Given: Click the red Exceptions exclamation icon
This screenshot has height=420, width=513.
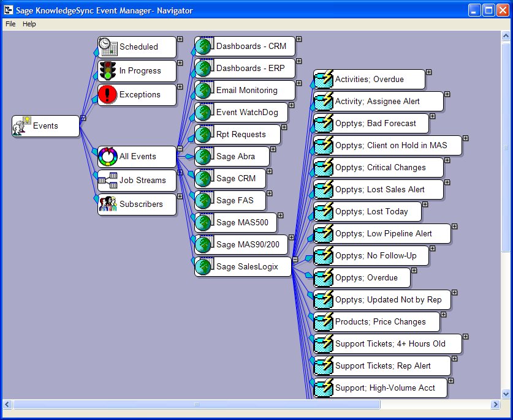Looking at the screenshot, I should pos(108,95).
